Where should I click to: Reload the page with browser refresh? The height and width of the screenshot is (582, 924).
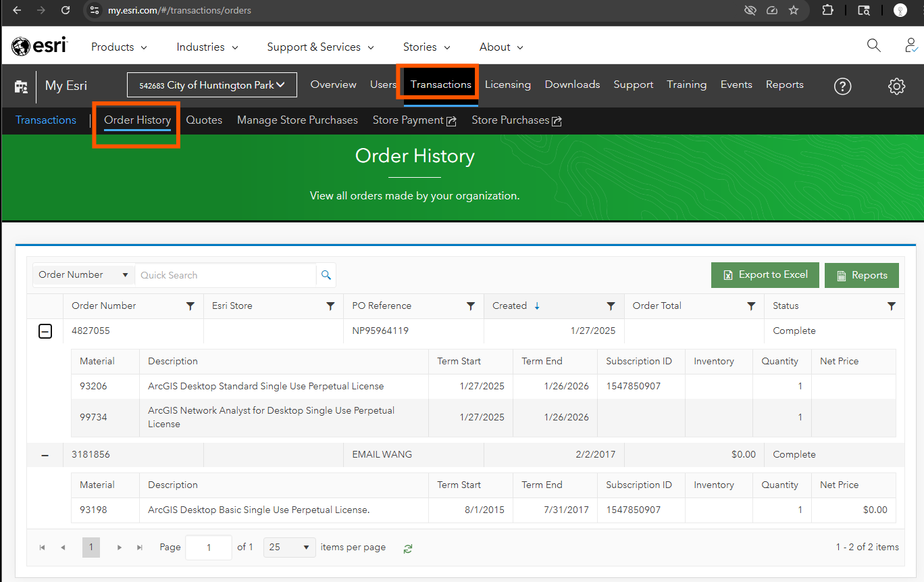tap(65, 10)
